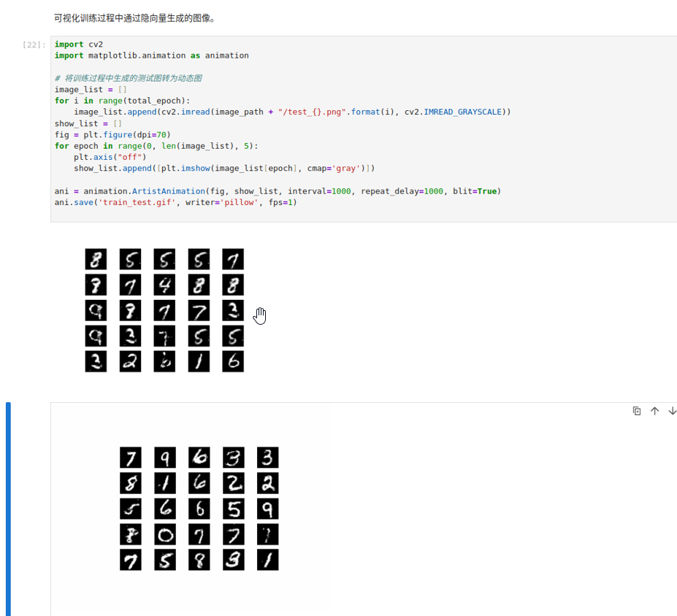The height and width of the screenshot is (616, 677).
Task: Click the bottom-right digit 1 in the lower grid
Action: click(268, 561)
